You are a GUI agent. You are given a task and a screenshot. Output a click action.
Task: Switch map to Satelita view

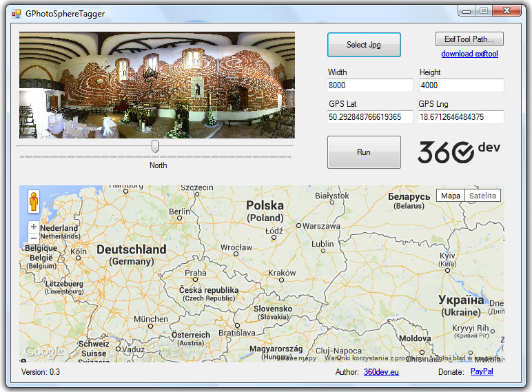(x=482, y=196)
